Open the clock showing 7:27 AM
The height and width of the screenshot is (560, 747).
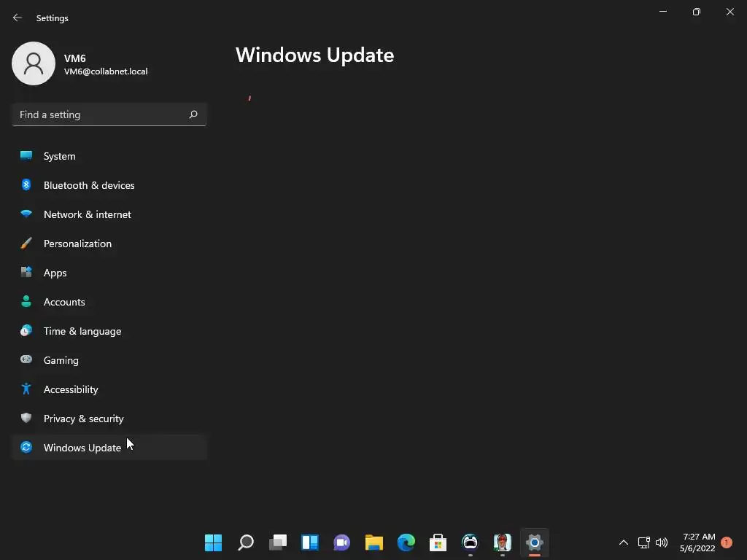tap(697, 542)
